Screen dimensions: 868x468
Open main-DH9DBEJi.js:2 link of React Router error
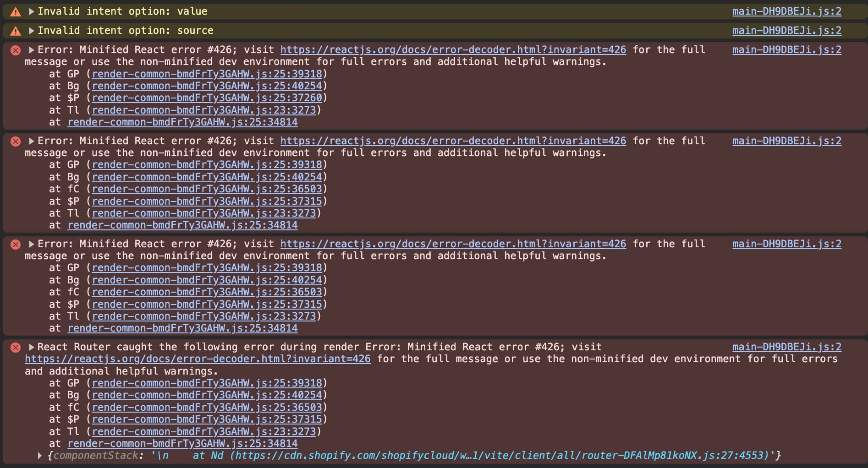(787, 347)
